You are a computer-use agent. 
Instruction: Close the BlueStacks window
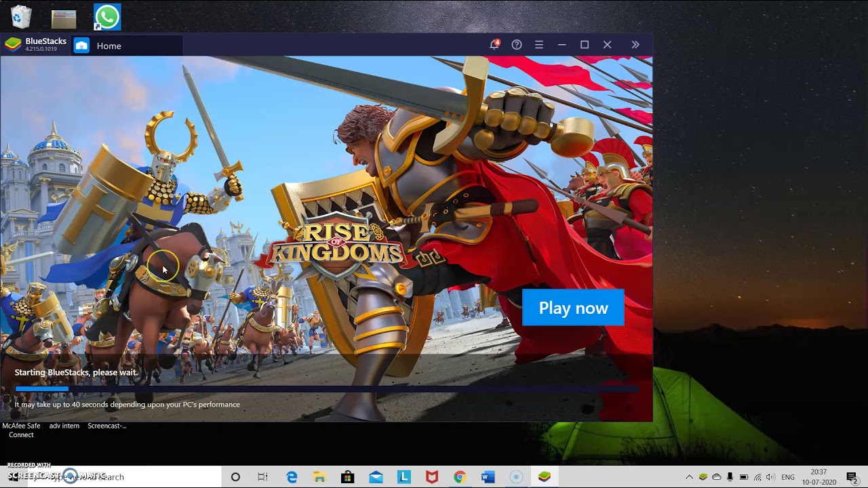tap(608, 45)
